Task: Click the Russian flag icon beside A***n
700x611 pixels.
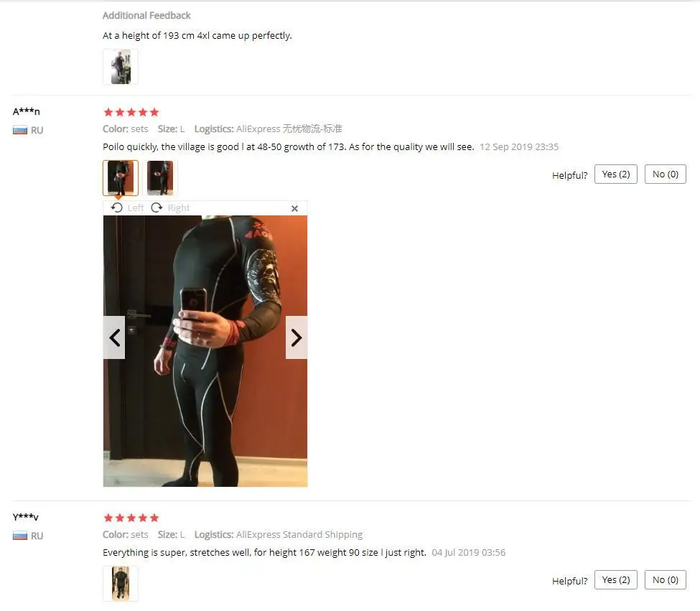Action: point(20,131)
